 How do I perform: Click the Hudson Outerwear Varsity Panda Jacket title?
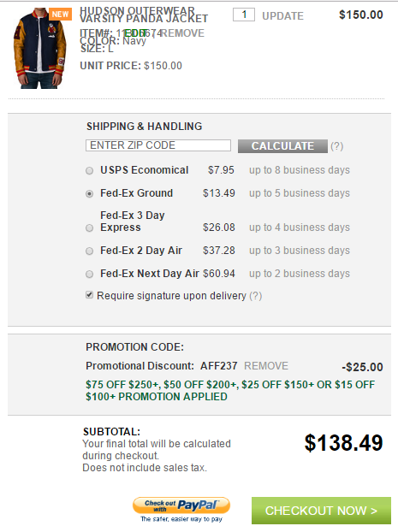[x=144, y=15]
